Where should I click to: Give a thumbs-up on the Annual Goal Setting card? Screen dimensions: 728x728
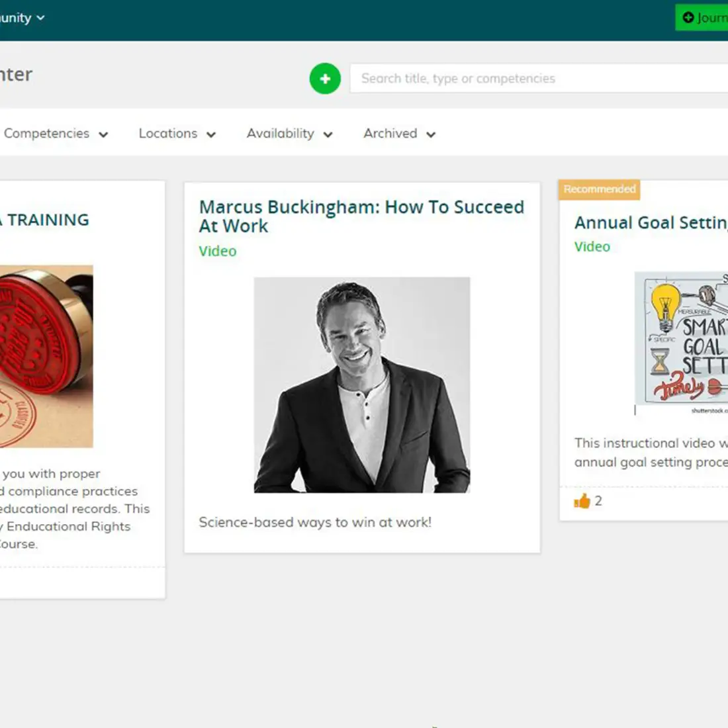584,501
